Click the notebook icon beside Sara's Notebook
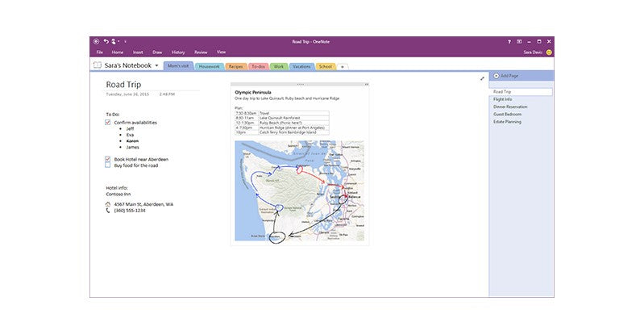The height and width of the screenshot is (322, 644). [97, 65]
